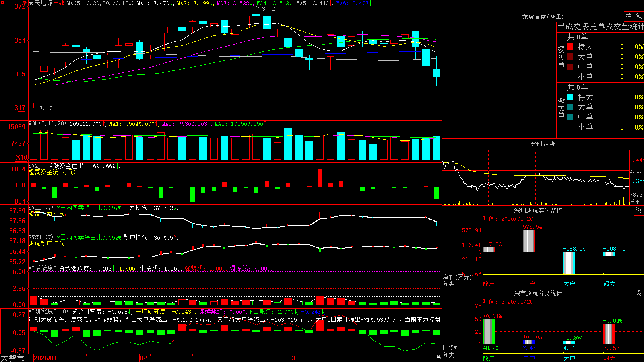Select 超大 in 深市超赢分类统计 chart

click(609, 358)
